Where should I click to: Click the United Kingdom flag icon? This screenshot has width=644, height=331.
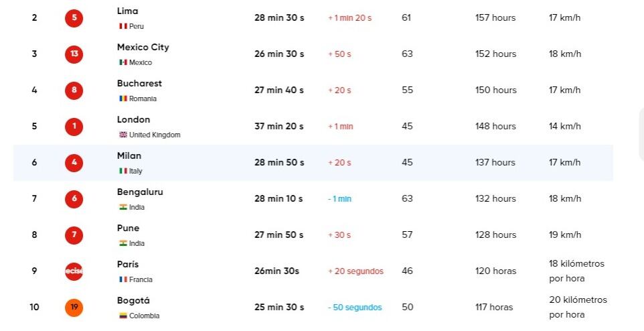click(123, 135)
